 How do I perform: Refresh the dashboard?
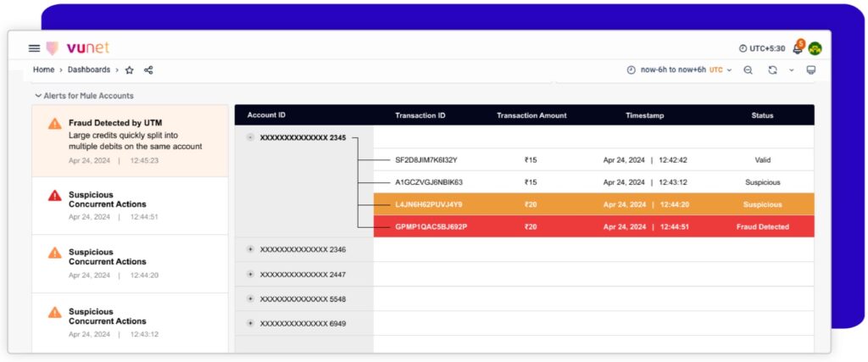point(772,70)
